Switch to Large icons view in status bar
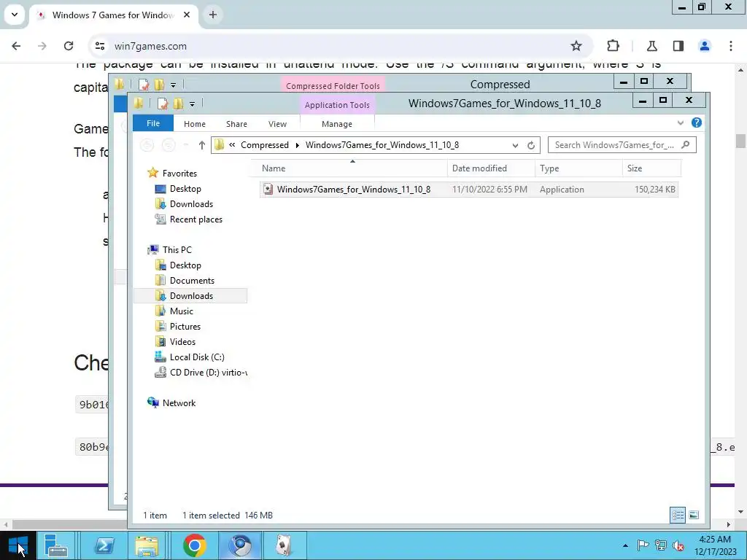This screenshot has width=747, height=560. 694,515
